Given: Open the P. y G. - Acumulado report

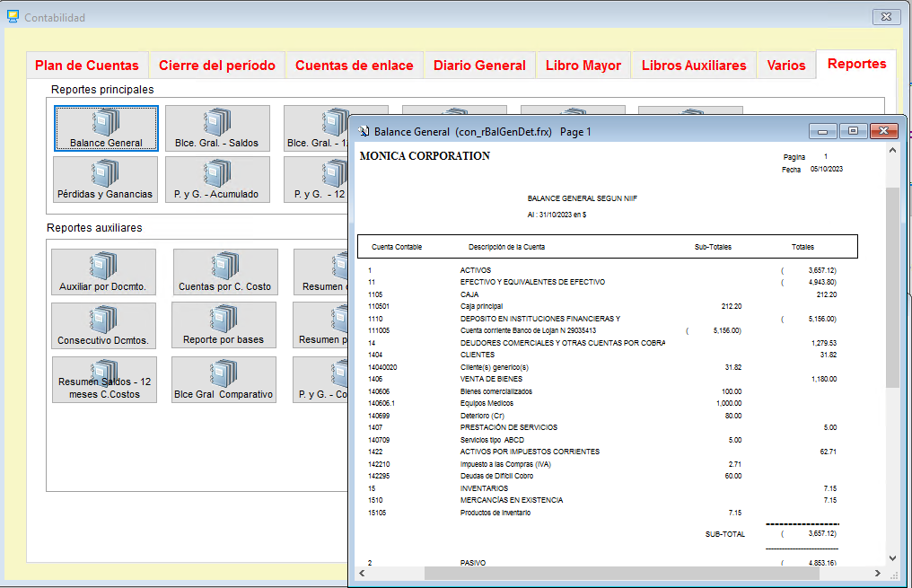Looking at the screenshot, I should 217,180.
